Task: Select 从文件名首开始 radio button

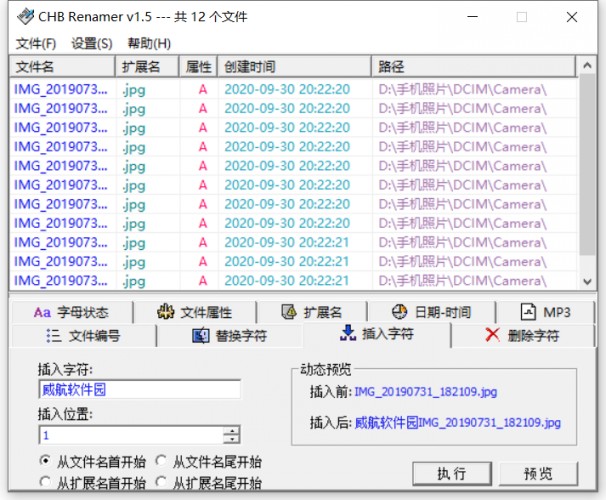Action: [x=45, y=461]
